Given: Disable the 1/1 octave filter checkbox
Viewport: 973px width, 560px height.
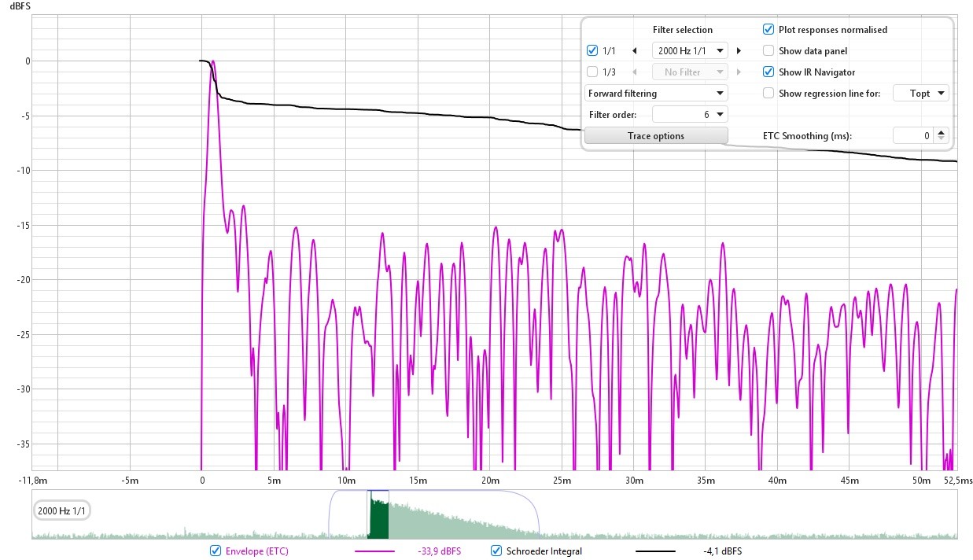Looking at the screenshot, I should (x=592, y=51).
